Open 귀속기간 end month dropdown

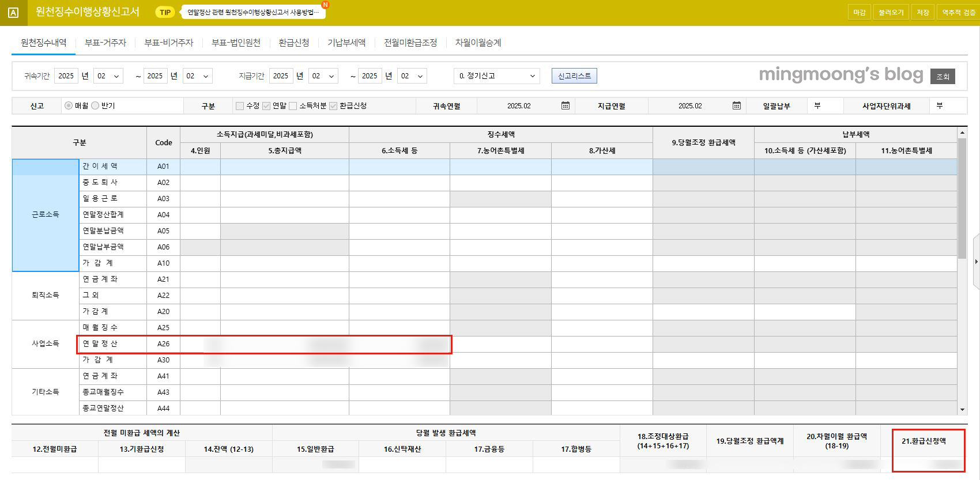(x=198, y=76)
